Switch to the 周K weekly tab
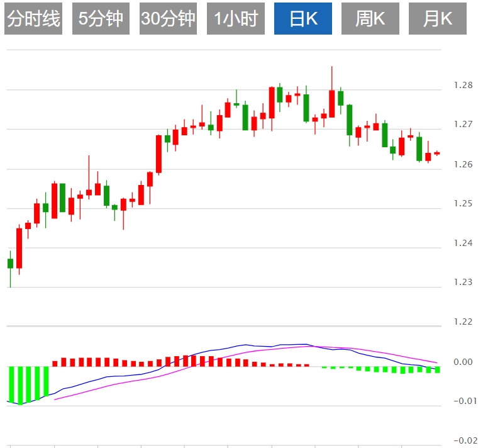Screen dimensions: 483x448 pyautogui.click(x=370, y=18)
